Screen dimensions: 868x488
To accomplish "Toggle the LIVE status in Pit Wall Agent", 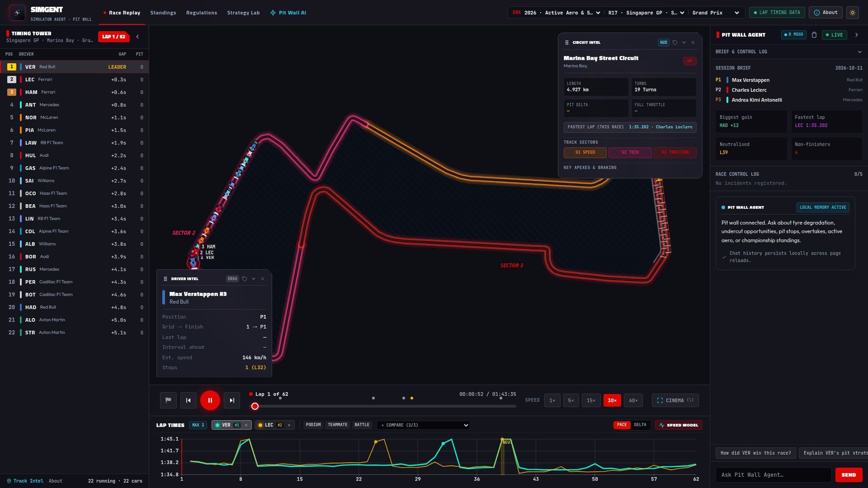I will (x=835, y=35).
